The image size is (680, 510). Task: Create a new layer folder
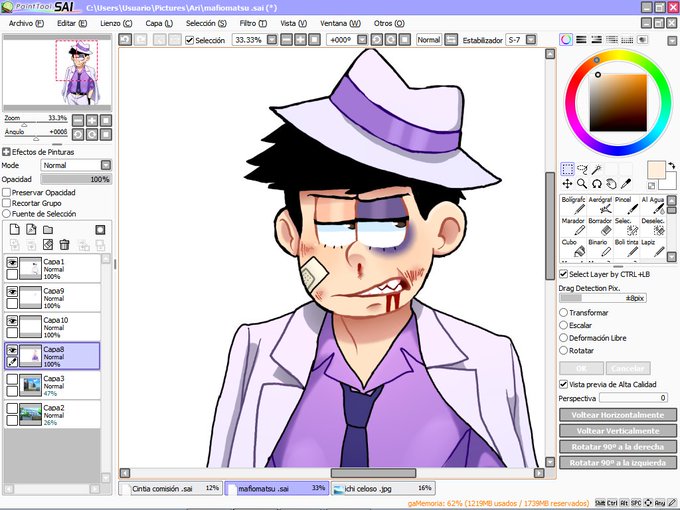point(48,229)
